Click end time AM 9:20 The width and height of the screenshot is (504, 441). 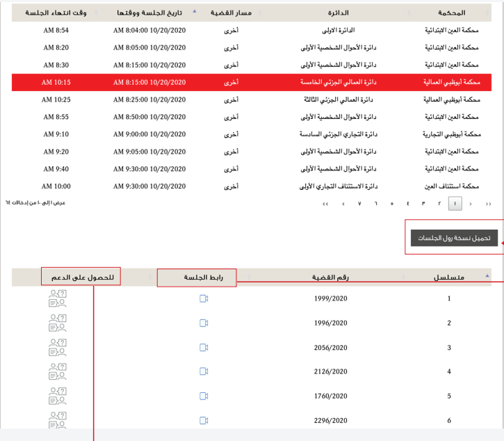[56, 152]
